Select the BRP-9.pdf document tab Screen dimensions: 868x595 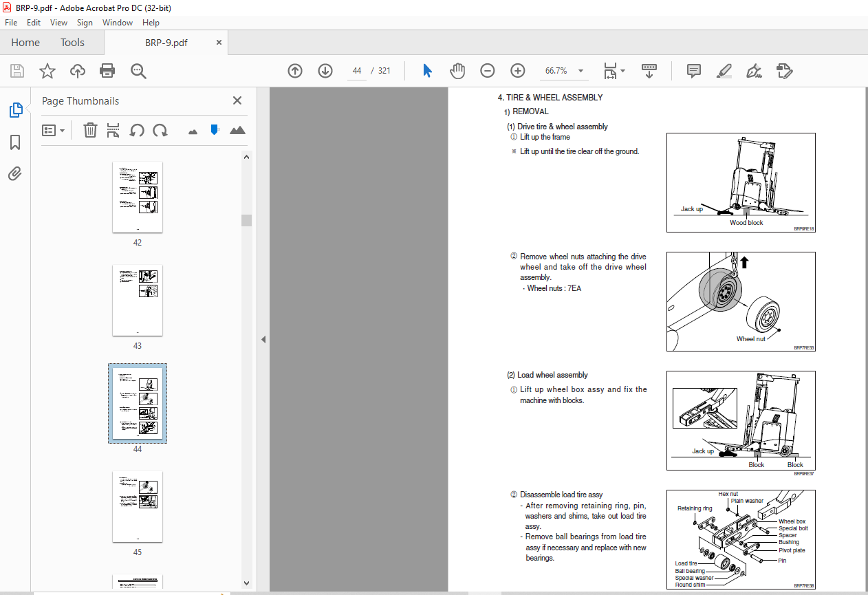coord(166,43)
